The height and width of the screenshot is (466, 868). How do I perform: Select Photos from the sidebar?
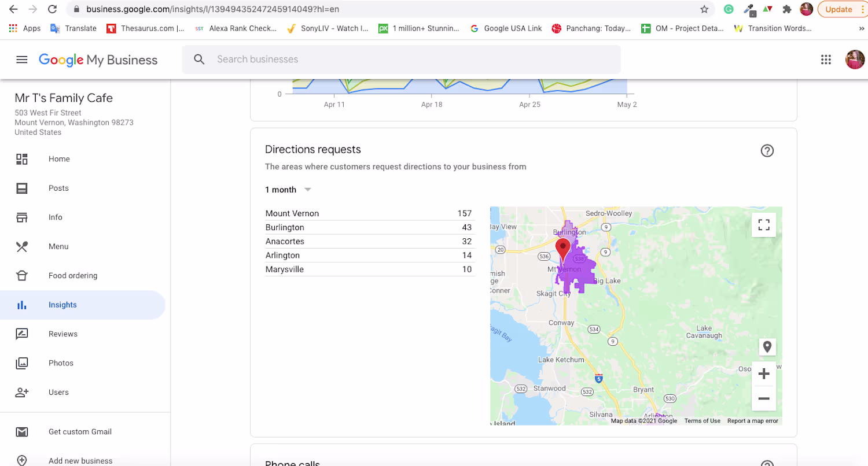coord(61,363)
